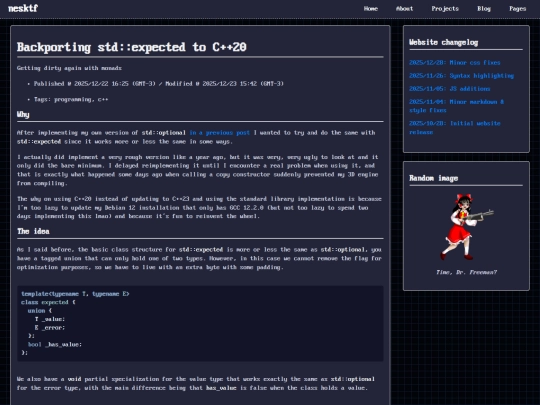Click 'T _value;' code line
The image size is (540, 405).
pos(50,319)
